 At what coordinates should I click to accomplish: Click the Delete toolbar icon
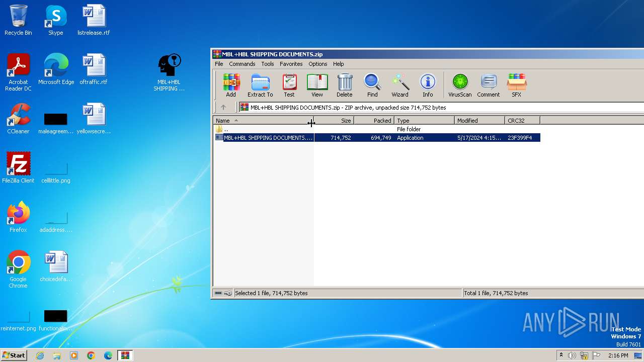tap(345, 85)
